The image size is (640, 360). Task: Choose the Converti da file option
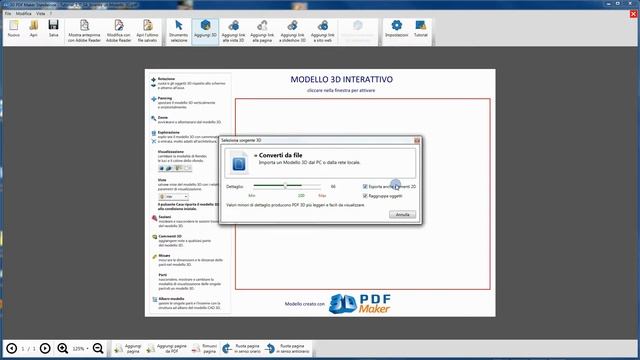pos(320,163)
